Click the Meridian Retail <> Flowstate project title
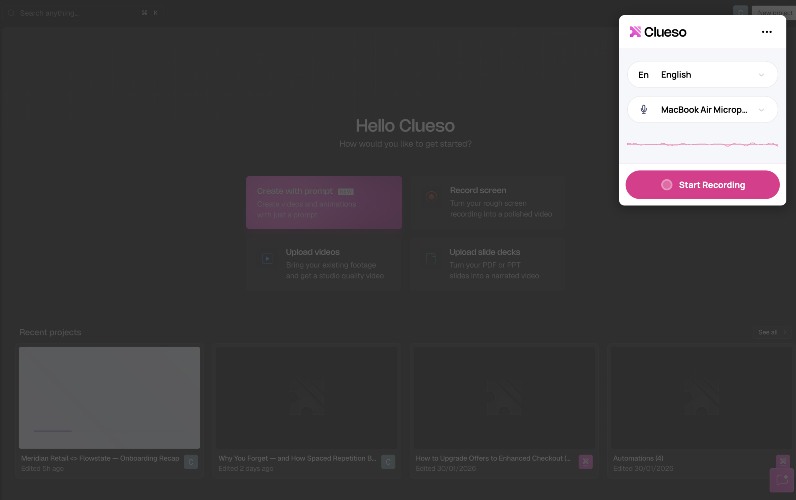The image size is (796, 500). tap(100, 458)
